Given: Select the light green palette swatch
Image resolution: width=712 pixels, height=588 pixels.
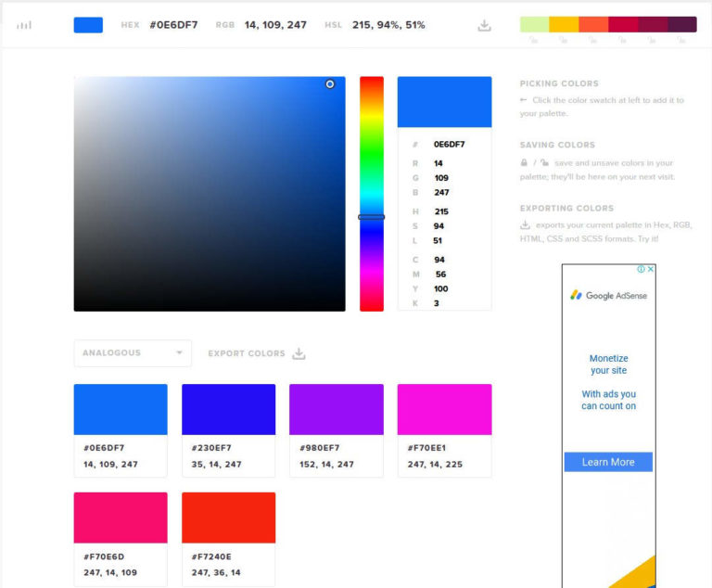Looking at the screenshot, I should point(534,24).
